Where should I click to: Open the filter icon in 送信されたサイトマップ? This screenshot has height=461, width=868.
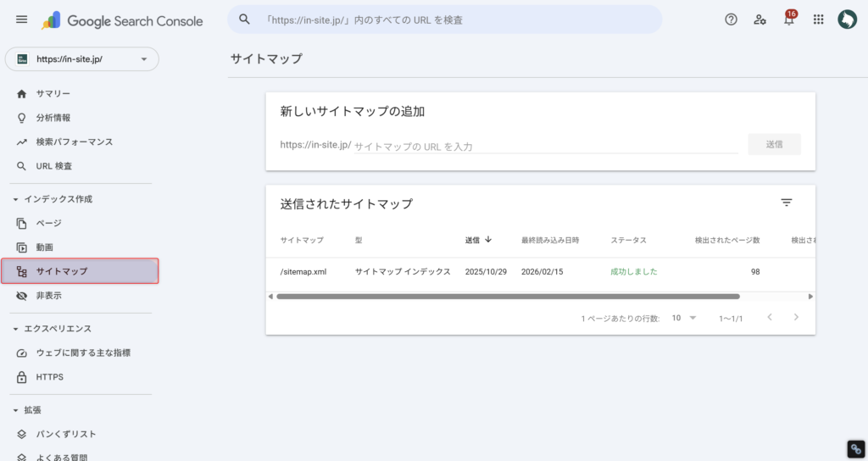pyautogui.click(x=786, y=203)
